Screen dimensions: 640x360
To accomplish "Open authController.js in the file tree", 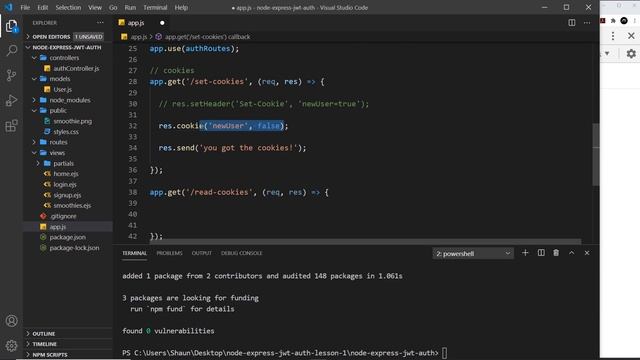I will [76, 69].
